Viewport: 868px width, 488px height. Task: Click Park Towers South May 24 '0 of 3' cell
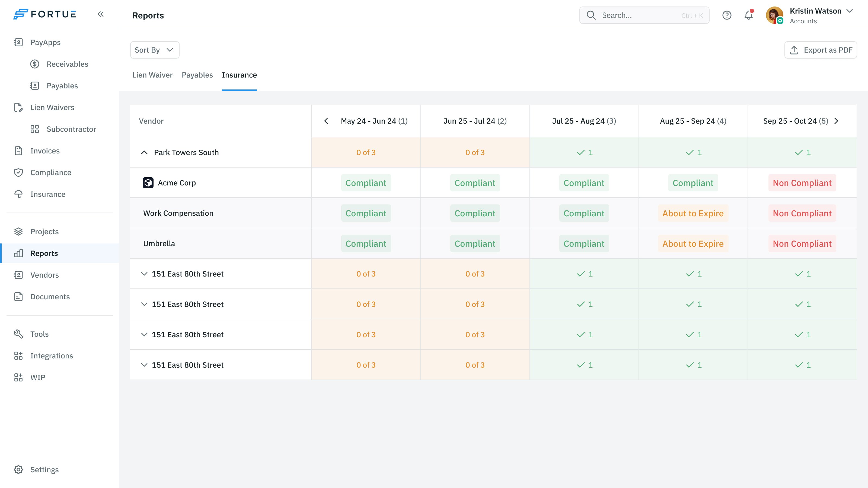[366, 153]
